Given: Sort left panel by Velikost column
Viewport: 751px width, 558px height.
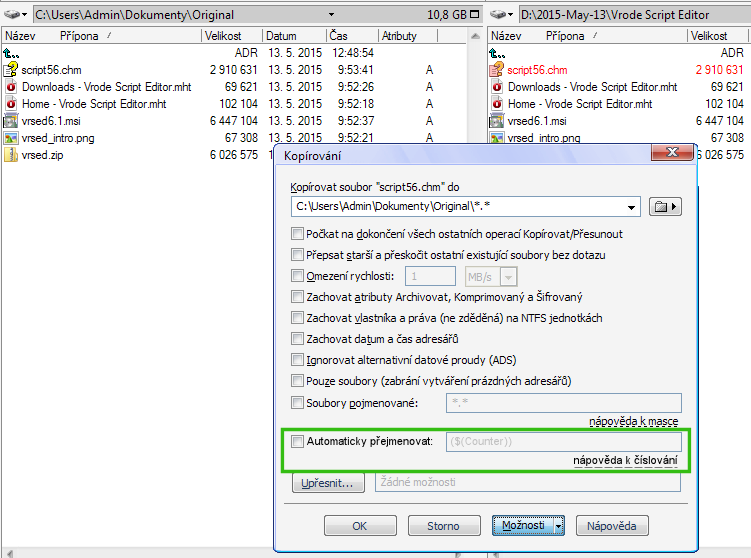Looking at the screenshot, I should (x=230, y=36).
